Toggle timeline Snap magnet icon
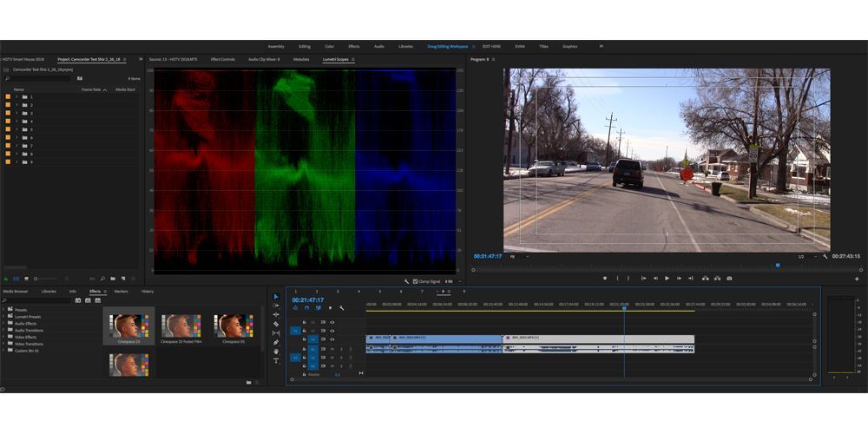 coord(306,308)
